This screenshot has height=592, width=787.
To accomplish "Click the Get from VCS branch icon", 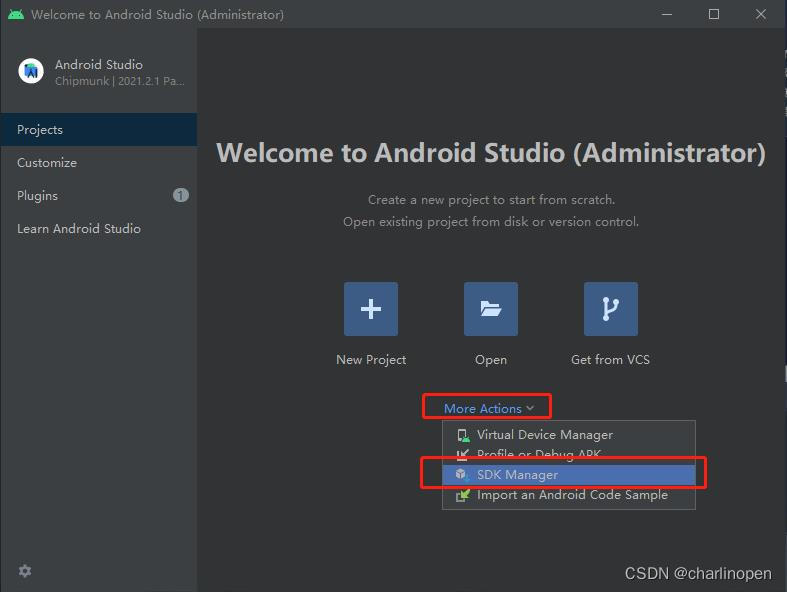I will click(611, 309).
